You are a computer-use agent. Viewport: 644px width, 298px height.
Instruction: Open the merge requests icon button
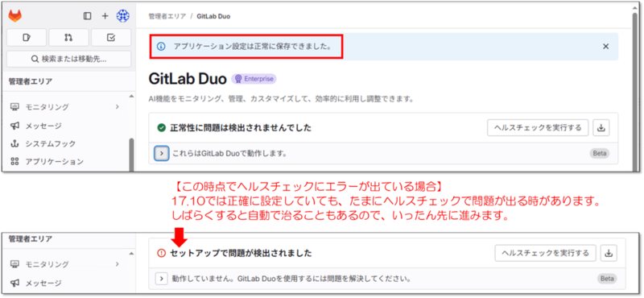click(x=68, y=37)
